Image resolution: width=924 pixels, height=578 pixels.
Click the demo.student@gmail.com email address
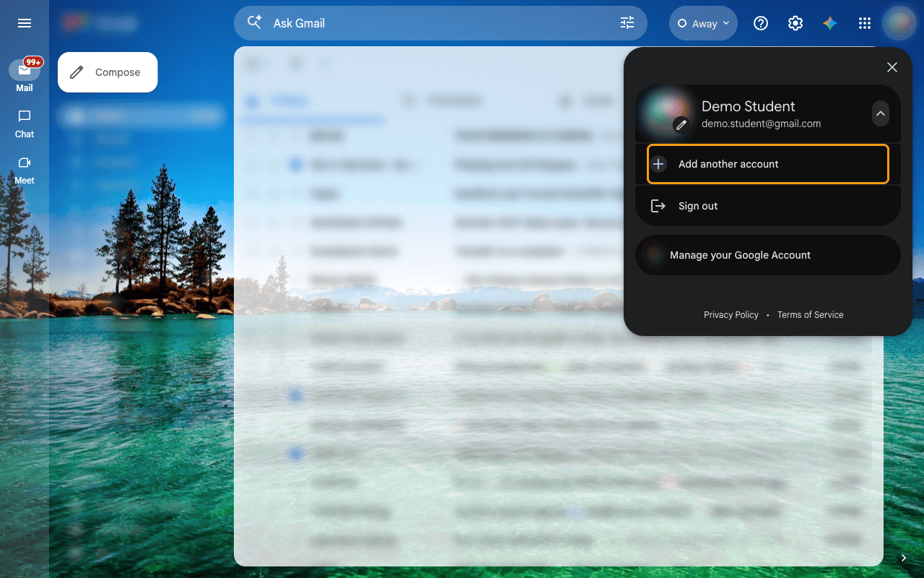(x=761, y=124)
